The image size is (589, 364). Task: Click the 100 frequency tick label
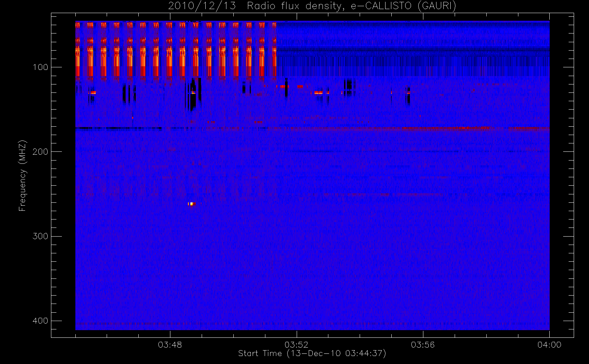[40, 67]
